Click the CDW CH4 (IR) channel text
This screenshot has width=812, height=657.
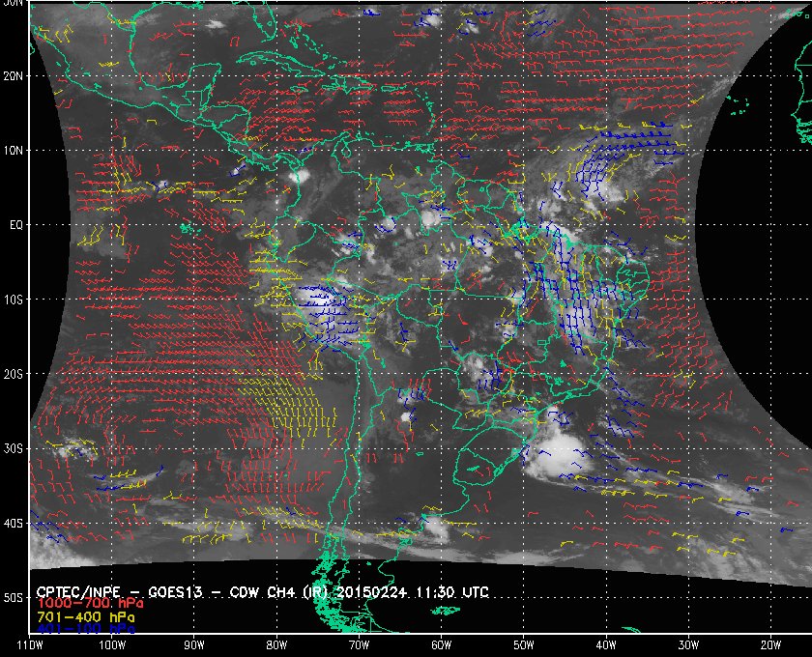tap(279, 592)
